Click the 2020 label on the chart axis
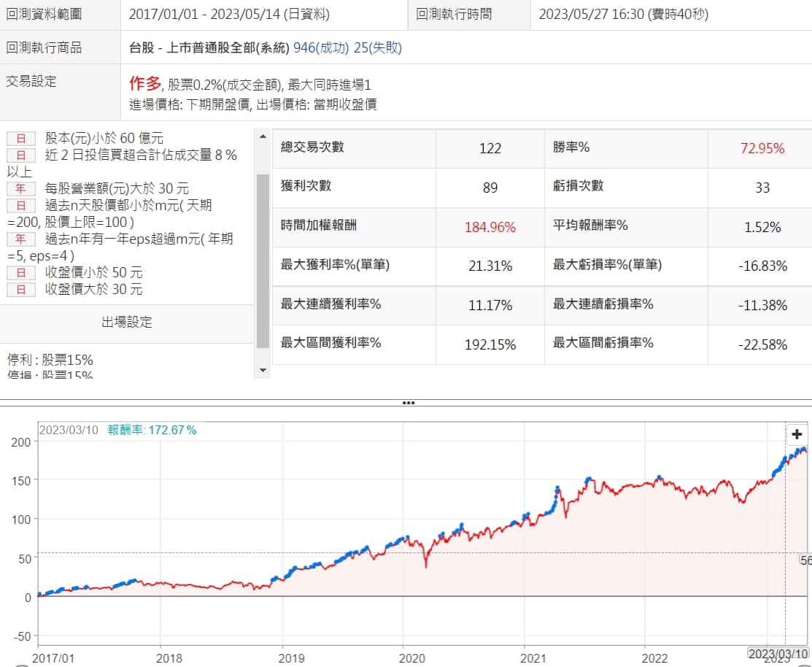 [403, 658]
